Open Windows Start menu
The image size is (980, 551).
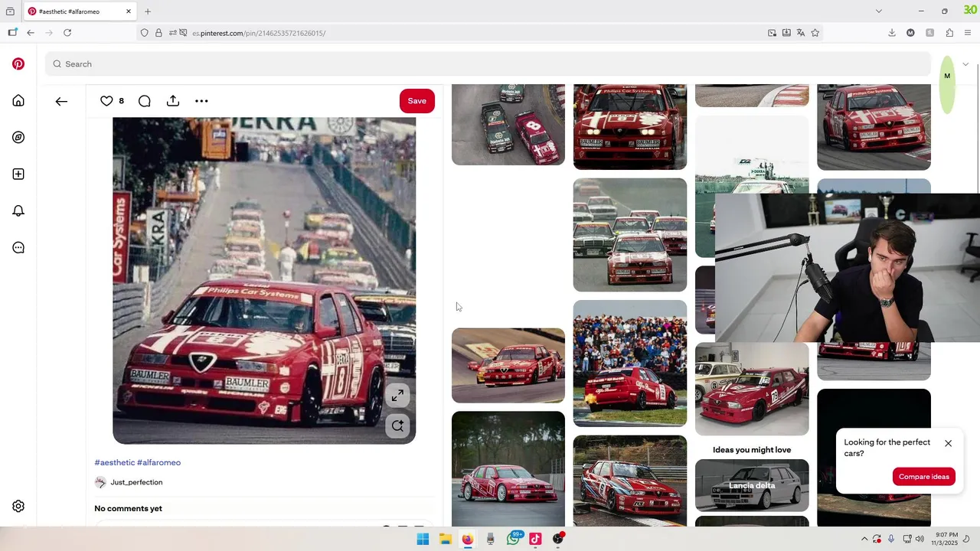[423, 540]
